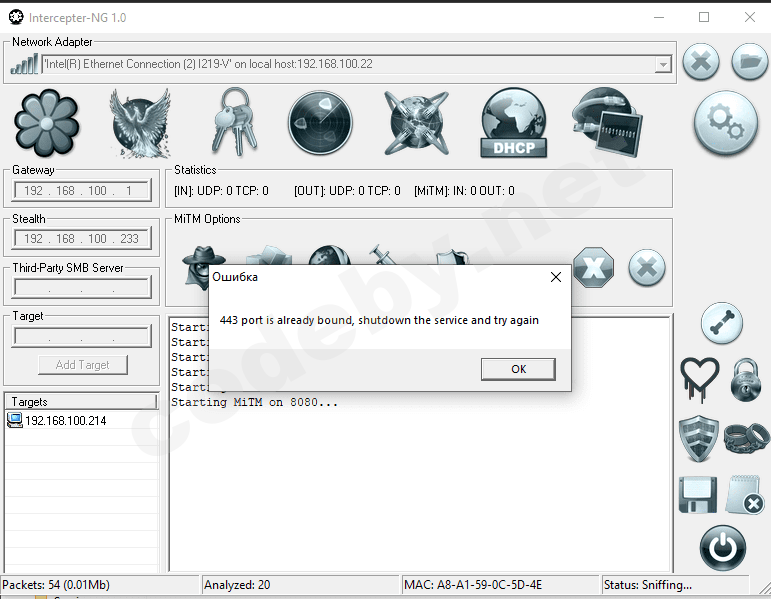Viewport: 771px width, 599px height.
Task: Click the octagonal X stop MiTM icon
Action: (x=593, y=268)
